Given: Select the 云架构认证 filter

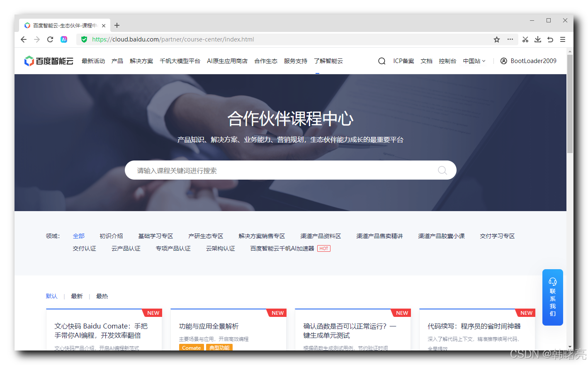Looking at the screenshot, I should point(221,248).
